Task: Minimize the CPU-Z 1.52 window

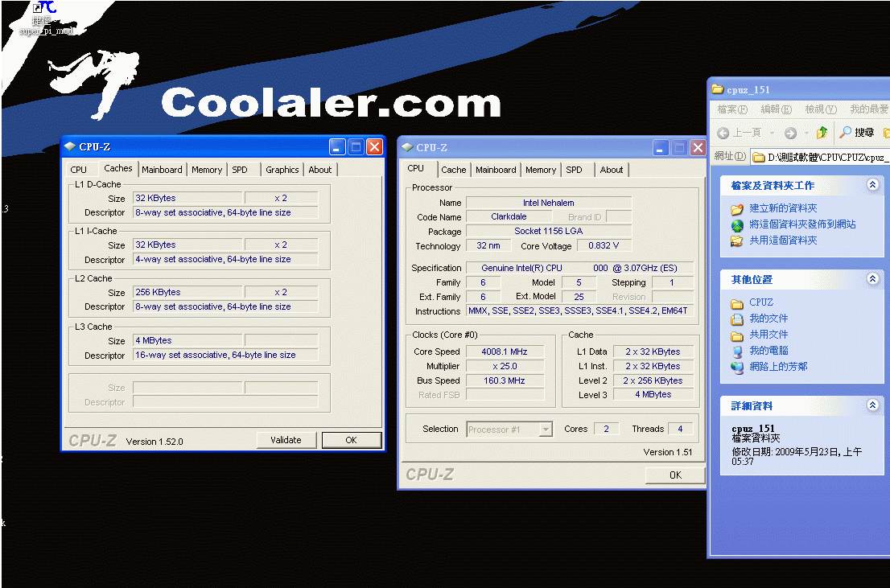Action: point(337,147)
